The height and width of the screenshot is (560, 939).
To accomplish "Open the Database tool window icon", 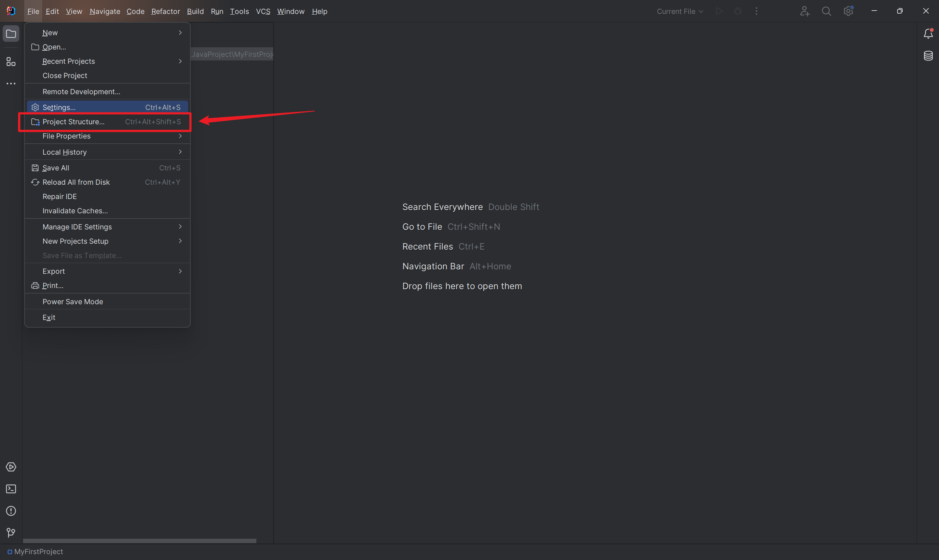I will 928,56.
